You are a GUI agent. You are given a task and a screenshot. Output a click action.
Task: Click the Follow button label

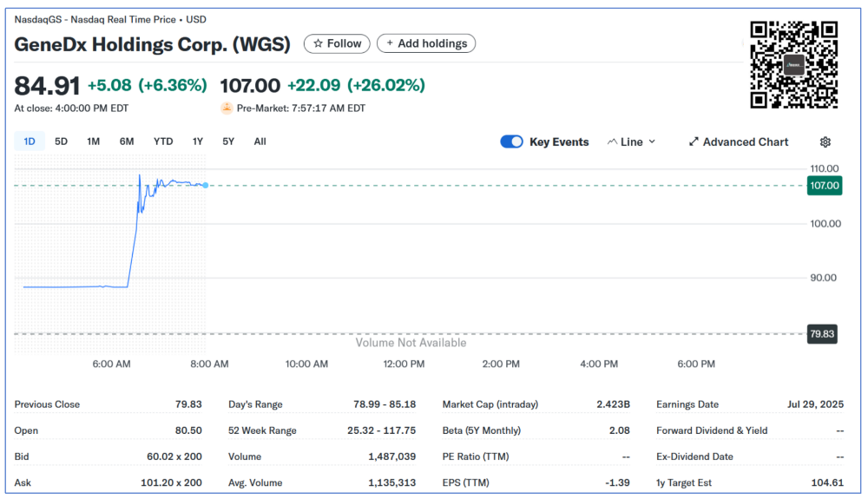tap(344, 43)
